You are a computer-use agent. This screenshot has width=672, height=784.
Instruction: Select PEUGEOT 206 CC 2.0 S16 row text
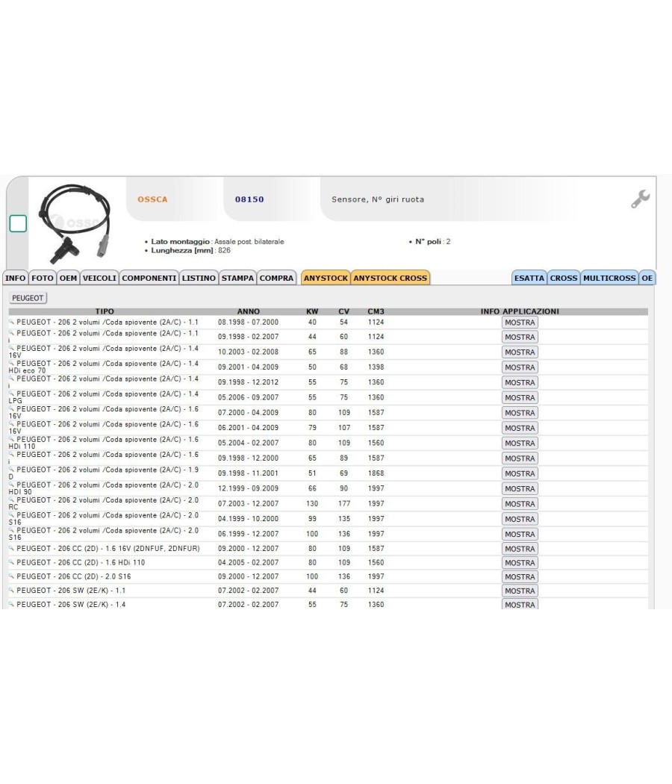coord(73,576)
